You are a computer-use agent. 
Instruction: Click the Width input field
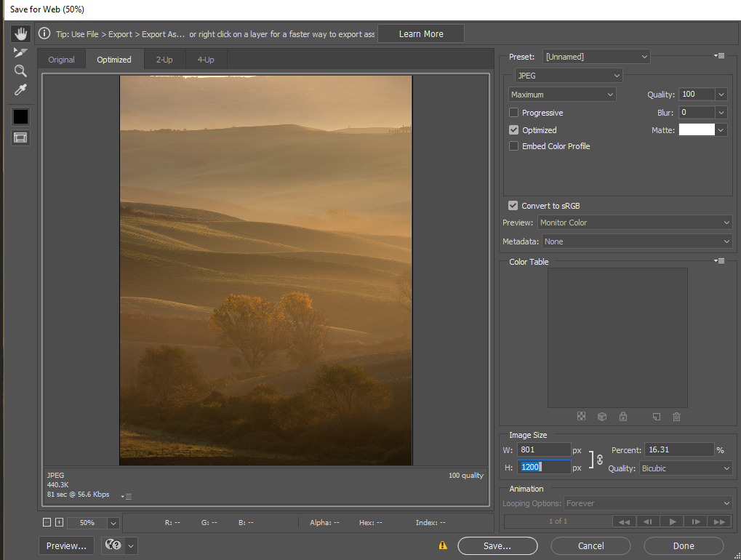click(x=543, y=450)
